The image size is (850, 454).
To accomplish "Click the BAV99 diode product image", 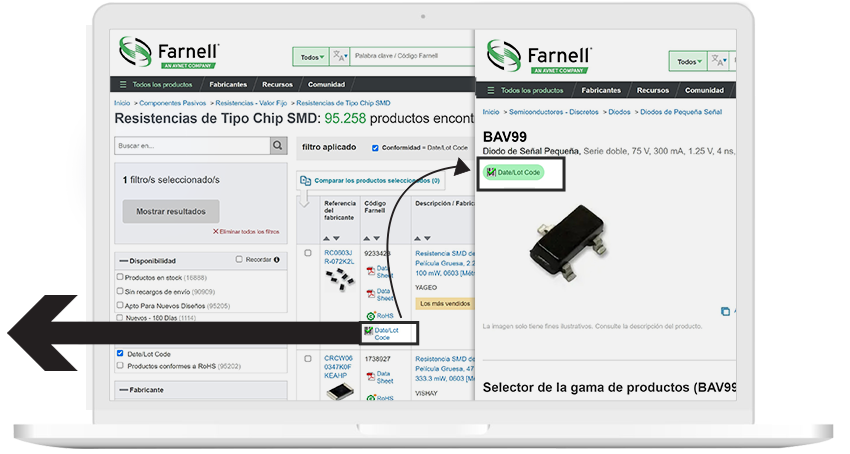I will 568,242.
